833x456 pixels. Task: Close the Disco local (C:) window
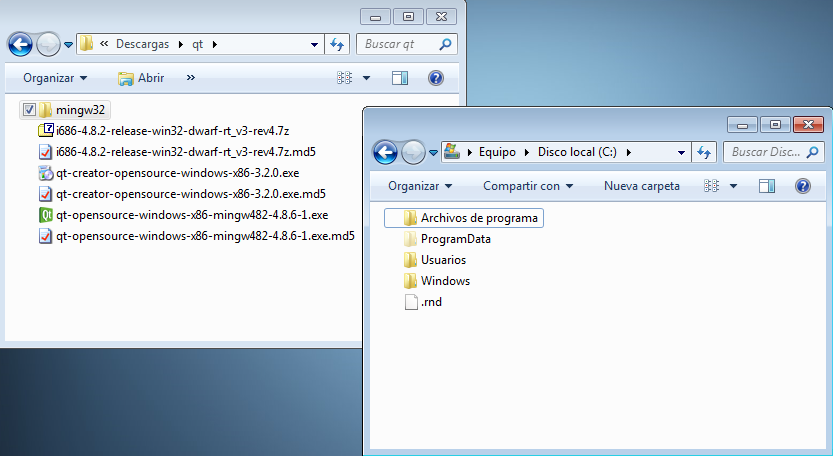808,125
